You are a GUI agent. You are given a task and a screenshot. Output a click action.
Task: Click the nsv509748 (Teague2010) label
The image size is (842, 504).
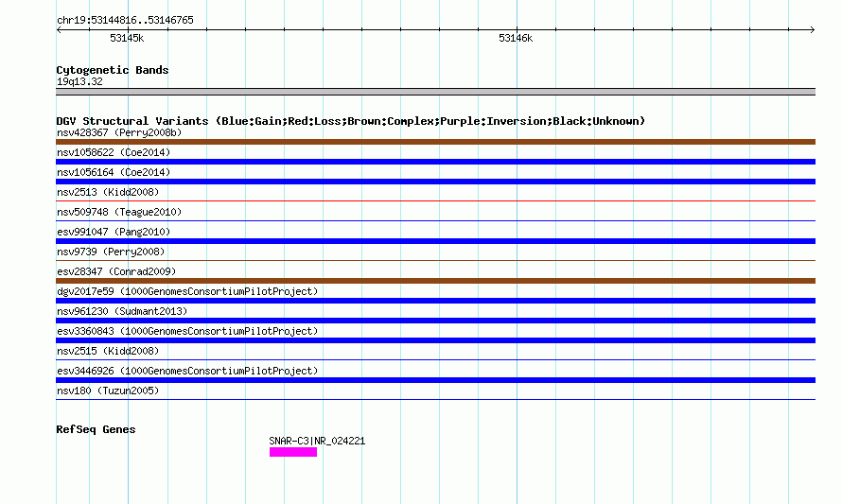pos(119,212)
